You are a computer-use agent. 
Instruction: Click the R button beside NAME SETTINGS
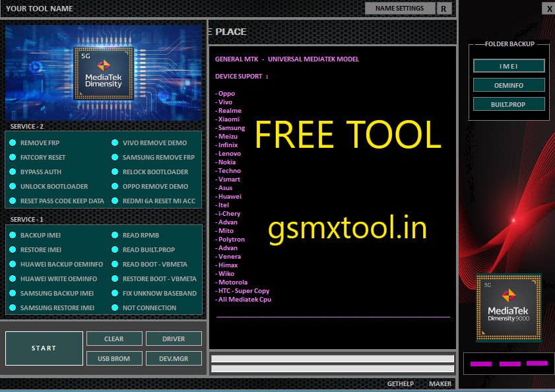[444, 9]
